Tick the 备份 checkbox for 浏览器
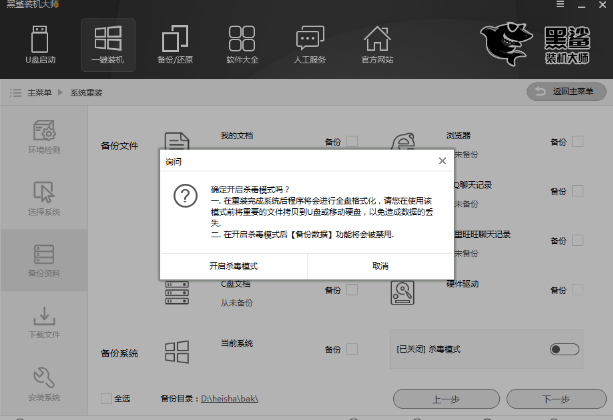The height and width of the screenshot is (420, 613). [x=578, y=141]
